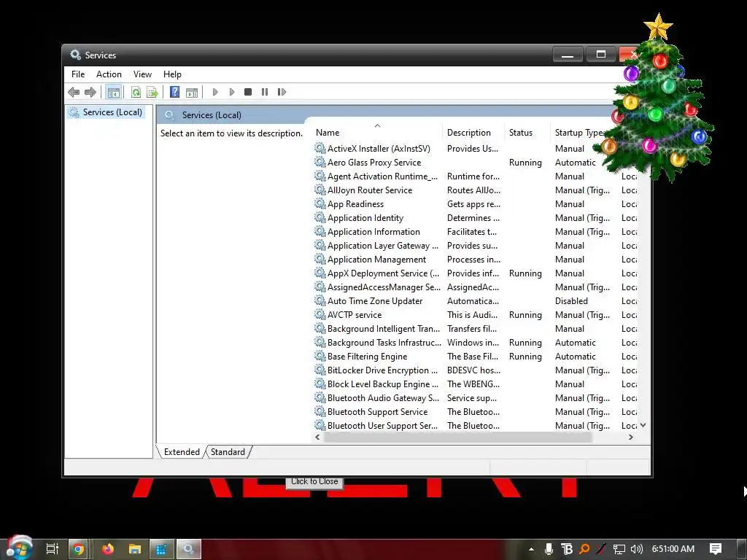Open File Explorer from the taskbar
747x560 pixels.
pyautogui.click(x=135, y=549)
